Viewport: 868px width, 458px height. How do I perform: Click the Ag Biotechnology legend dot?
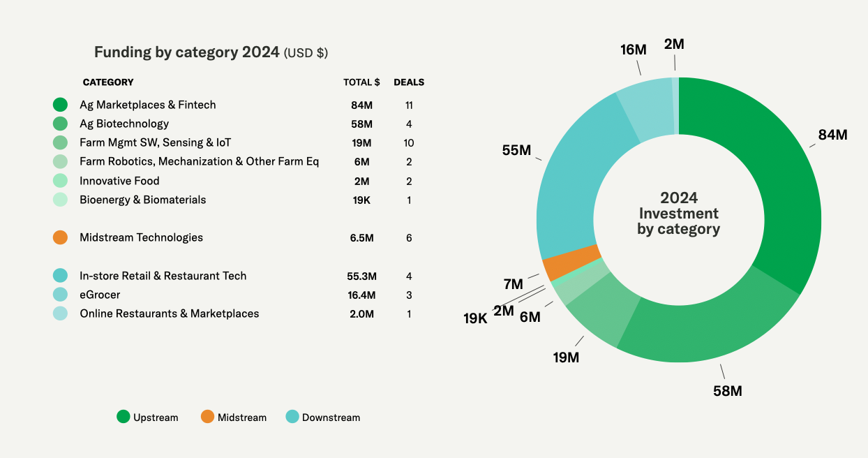pyautogui.click(x=61, y=124)
